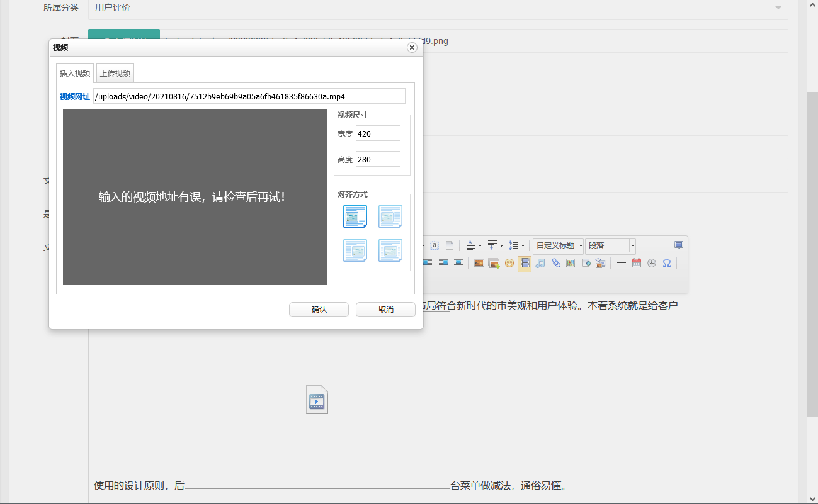Click the Omega special characters icon
818x504 pixels.
point(667,263)
